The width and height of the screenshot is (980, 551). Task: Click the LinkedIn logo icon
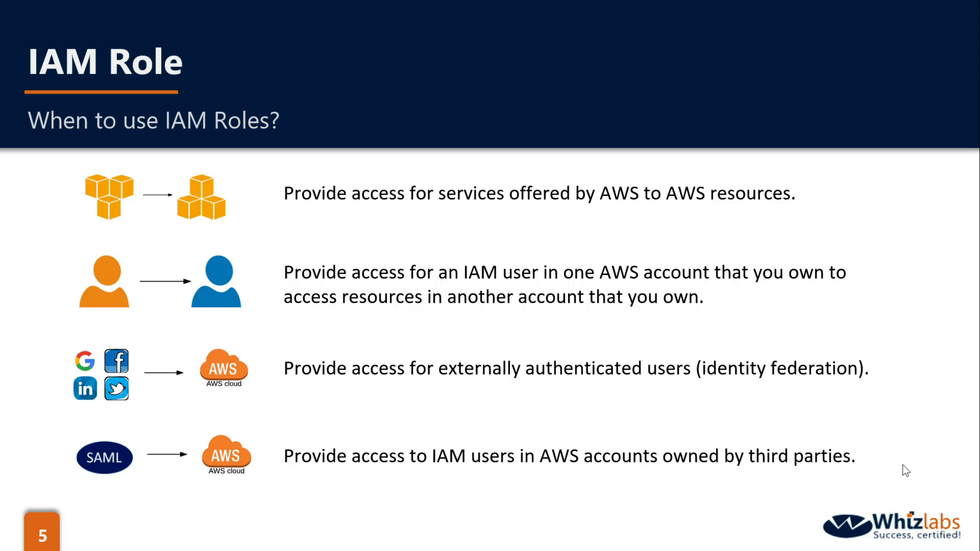point(85,388)
